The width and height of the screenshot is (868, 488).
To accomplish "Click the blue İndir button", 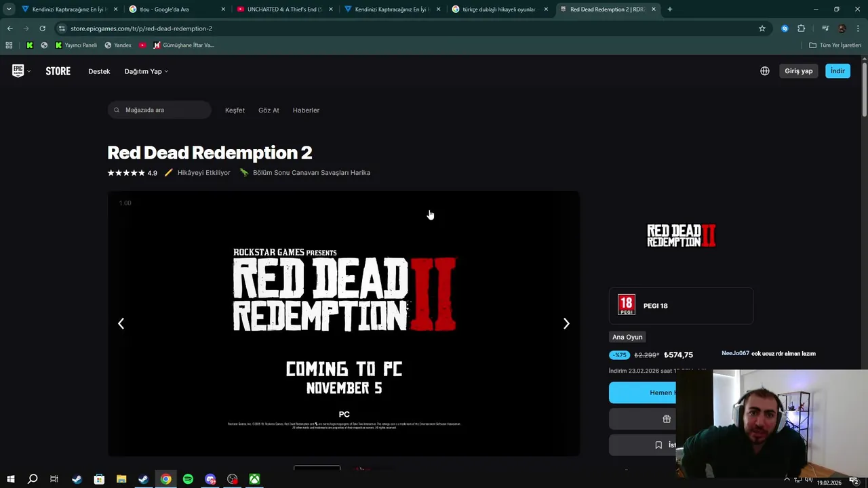I will tap(837, 71).
